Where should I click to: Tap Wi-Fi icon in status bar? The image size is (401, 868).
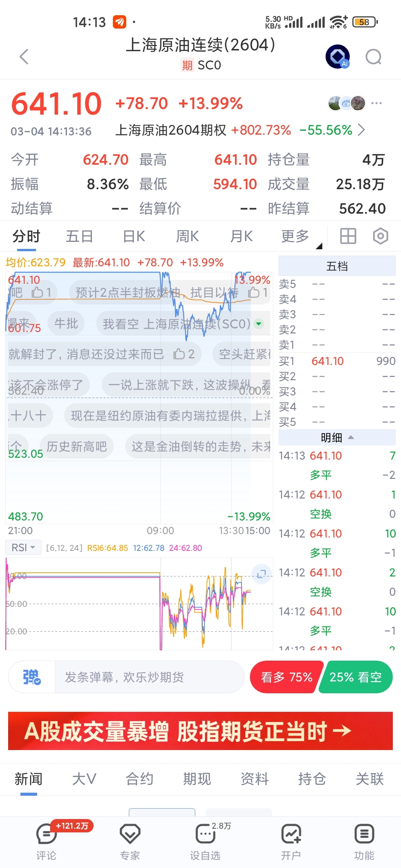[338, 22]
